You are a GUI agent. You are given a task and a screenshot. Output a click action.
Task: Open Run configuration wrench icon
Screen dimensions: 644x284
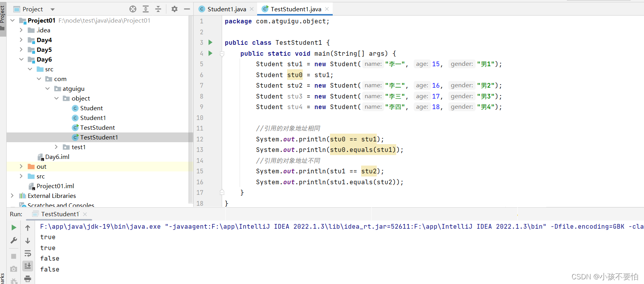tap(14, 241)
